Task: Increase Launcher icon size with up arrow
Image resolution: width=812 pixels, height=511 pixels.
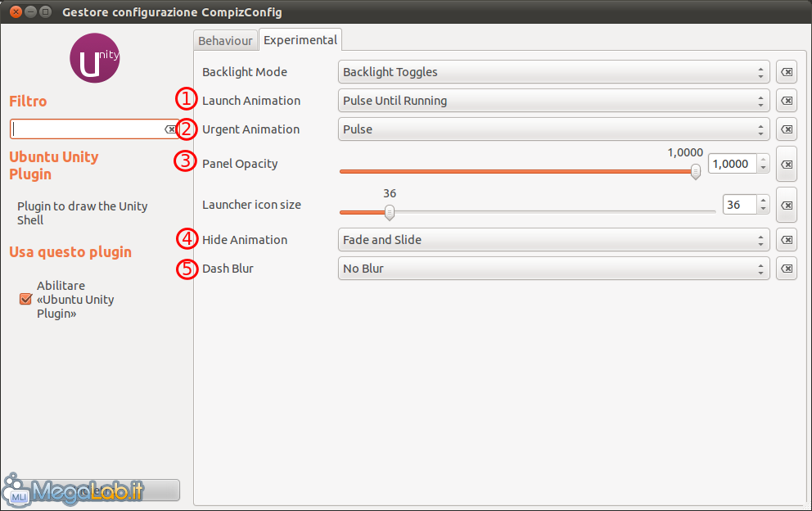Action: click(763, 201)
